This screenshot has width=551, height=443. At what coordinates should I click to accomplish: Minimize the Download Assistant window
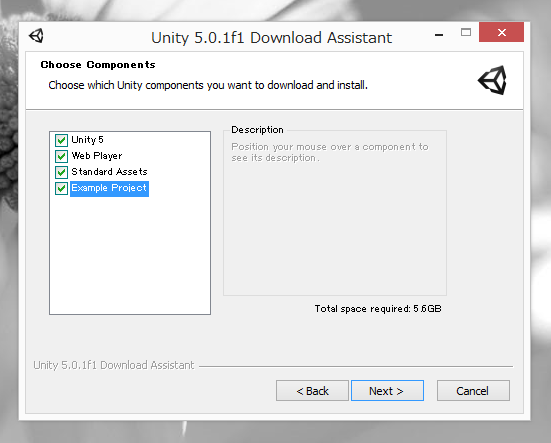click(439, 34)
